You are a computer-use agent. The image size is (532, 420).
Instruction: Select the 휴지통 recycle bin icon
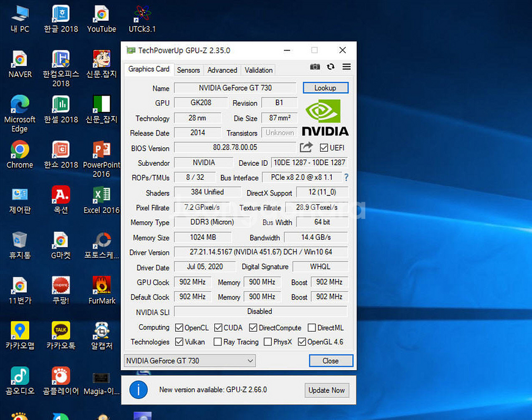click(20, 245)
